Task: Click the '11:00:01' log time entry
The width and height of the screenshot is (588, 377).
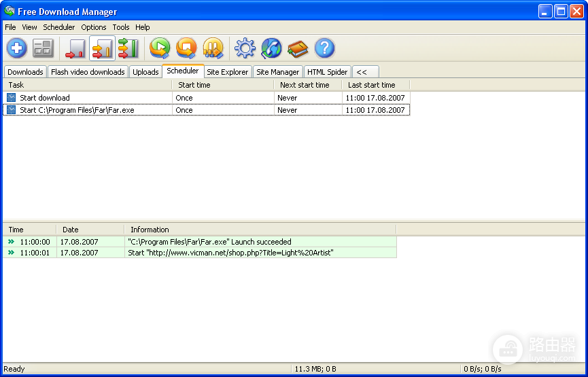Action: click(35, 253)
